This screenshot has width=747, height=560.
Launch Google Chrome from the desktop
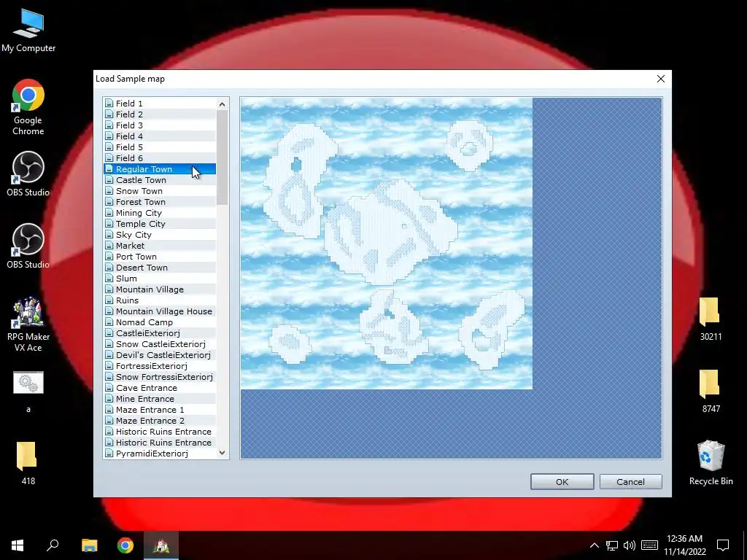click(28, 107)
